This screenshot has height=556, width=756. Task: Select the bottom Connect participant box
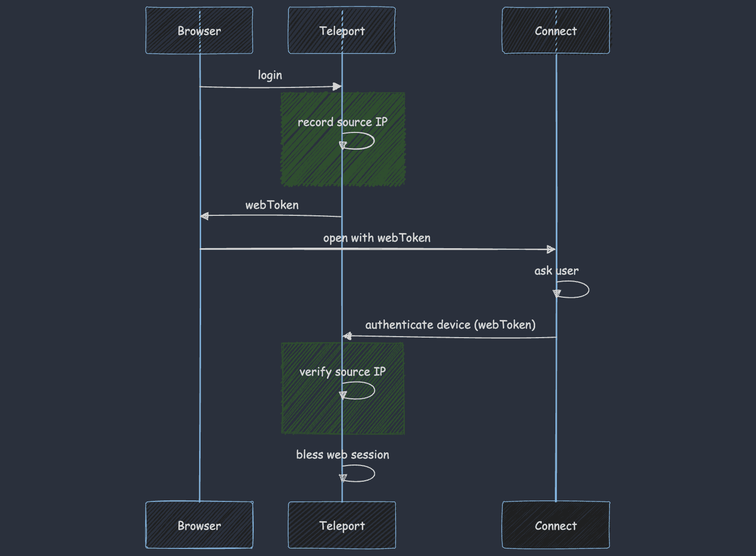(556, 525)
